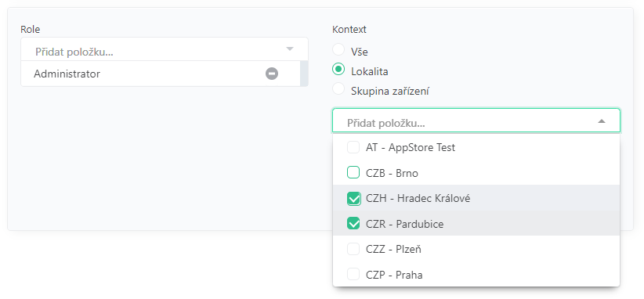
Task: Remove the Administrator role with minus icon
Action: click(x=272, y=74)
